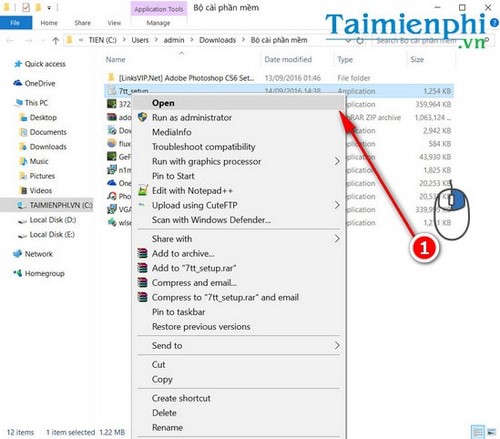Click WinRAR icon beside Compress and email...
500x439 pixels.
click(x=142, y=283)
